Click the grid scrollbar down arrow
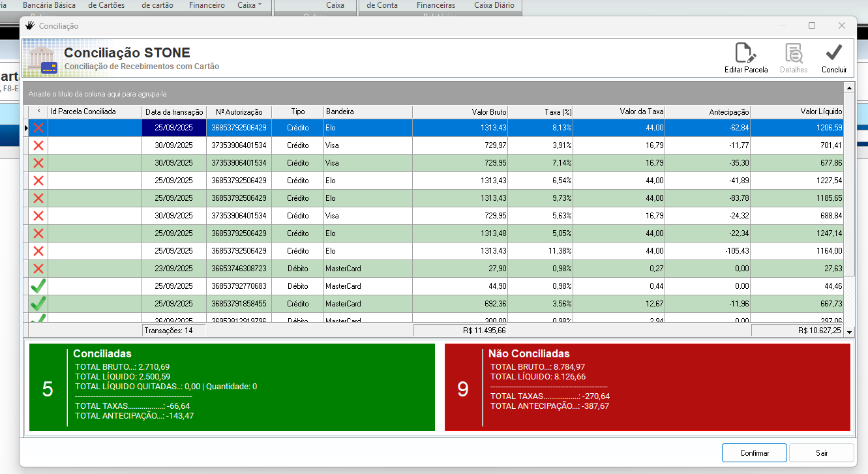 click(x=849, y=332)
